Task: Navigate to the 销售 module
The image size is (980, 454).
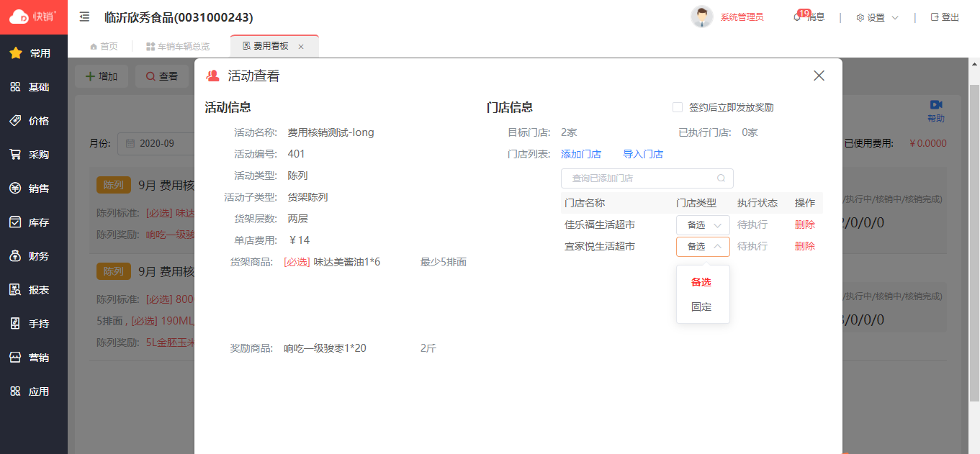Action: 33,188
